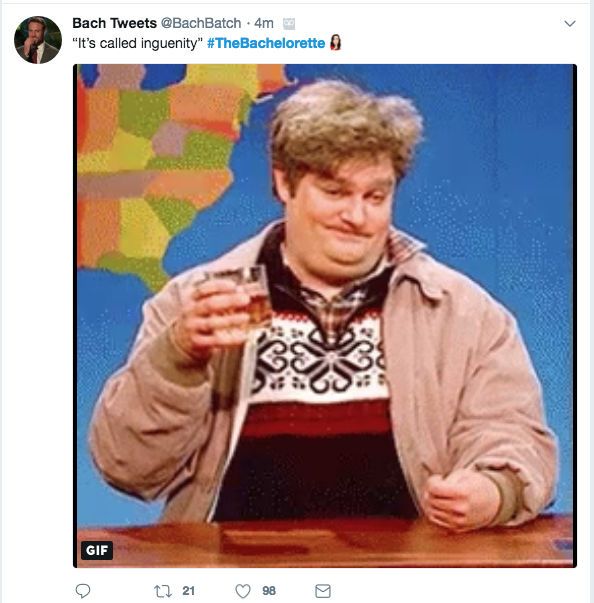Click the wooden desk in the GIF
This screenshot has height=603, width=594.
click(325, 541)
